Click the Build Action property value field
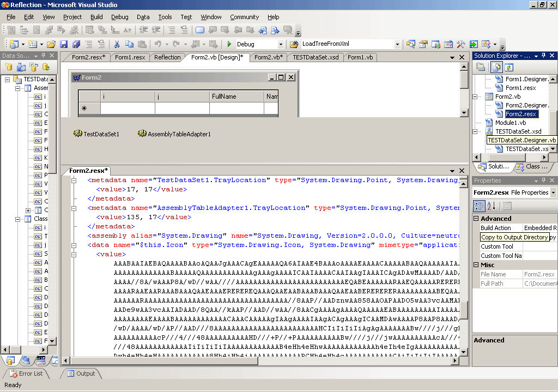This screenshot has height=392, width=558. click(x=539, y=228)
